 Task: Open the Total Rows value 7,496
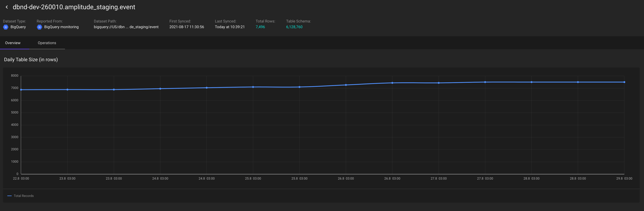coord(260,27)
